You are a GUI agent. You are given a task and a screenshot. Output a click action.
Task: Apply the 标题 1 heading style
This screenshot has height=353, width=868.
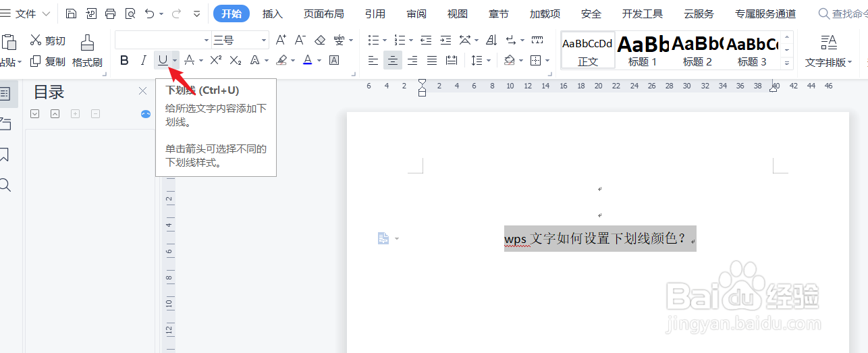(x=643, y=50)
